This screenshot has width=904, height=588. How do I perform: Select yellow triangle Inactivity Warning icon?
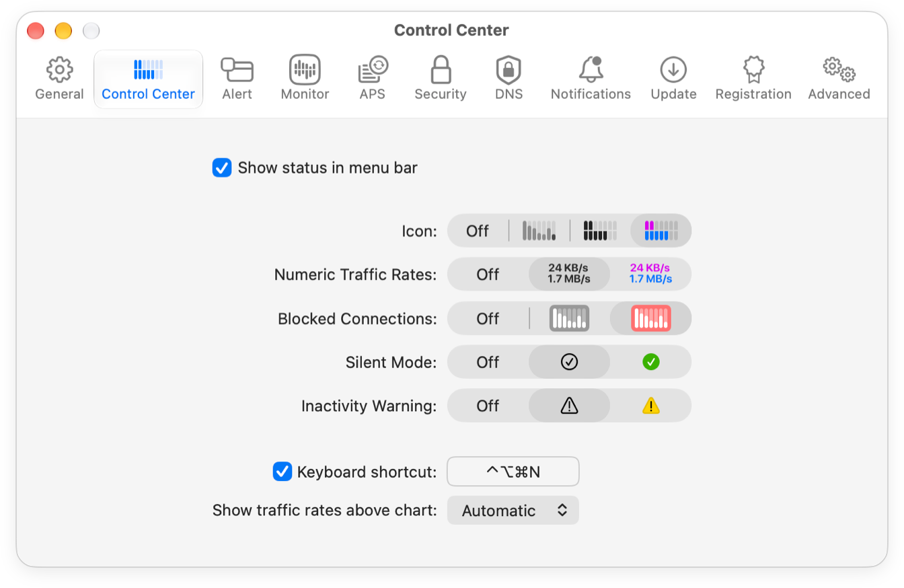click(650, 406)
